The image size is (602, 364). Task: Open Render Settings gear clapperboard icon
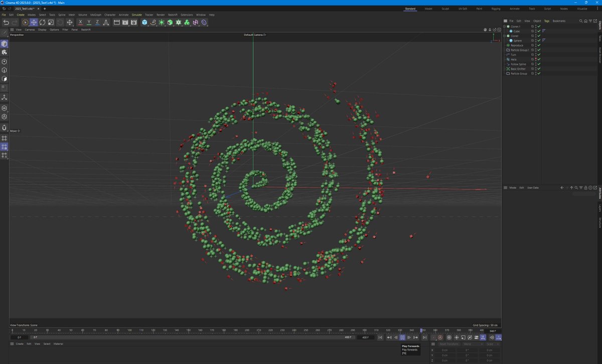(x=134, y=23)
